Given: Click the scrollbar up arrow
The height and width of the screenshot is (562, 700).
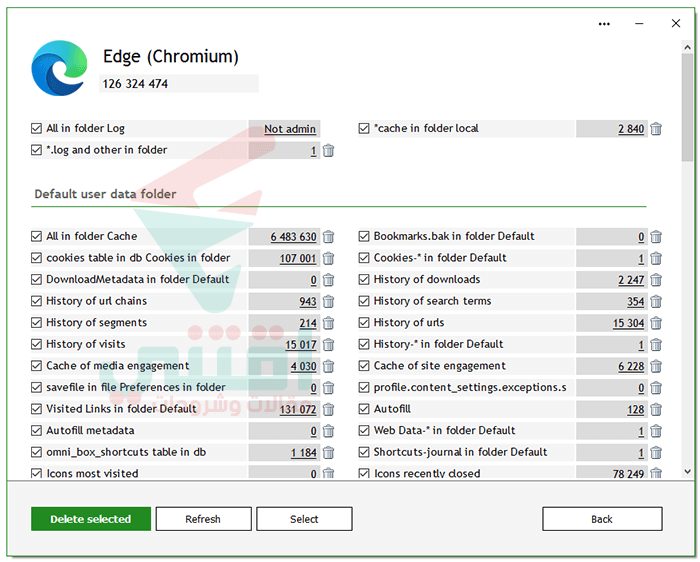Looking at the screenshot, I should (688, 47).
